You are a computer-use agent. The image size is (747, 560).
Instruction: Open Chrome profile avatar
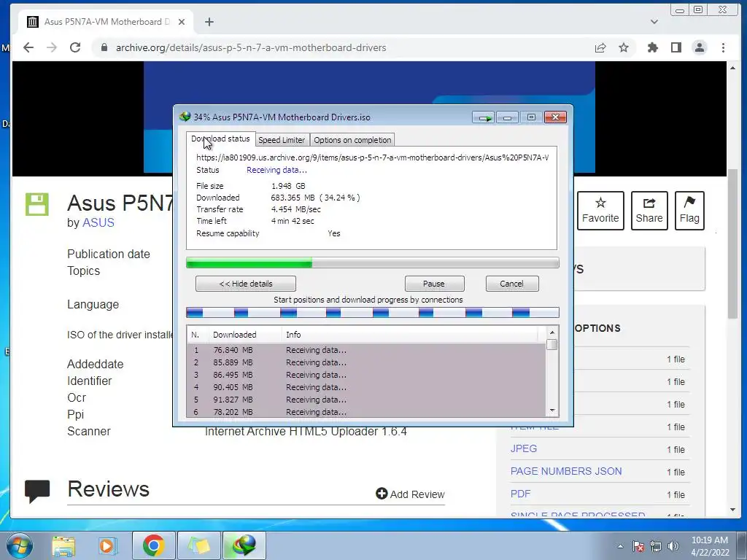tap(700, 47)
